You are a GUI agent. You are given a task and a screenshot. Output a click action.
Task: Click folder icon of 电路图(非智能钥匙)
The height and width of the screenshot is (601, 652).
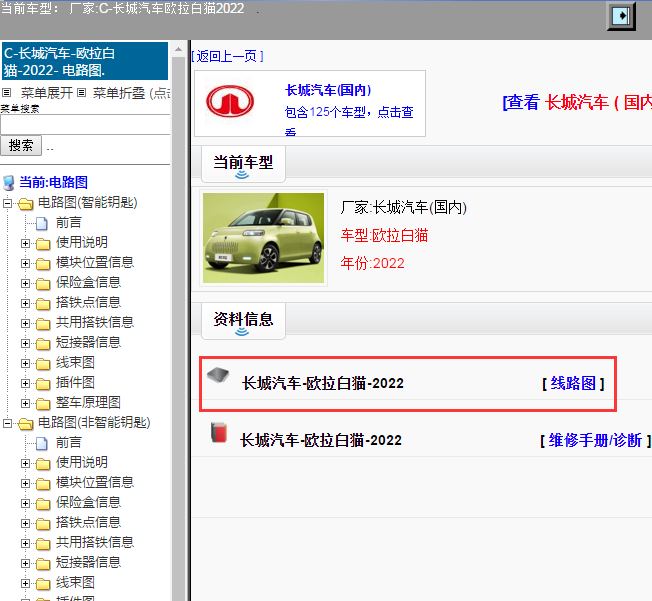(26, 423)
